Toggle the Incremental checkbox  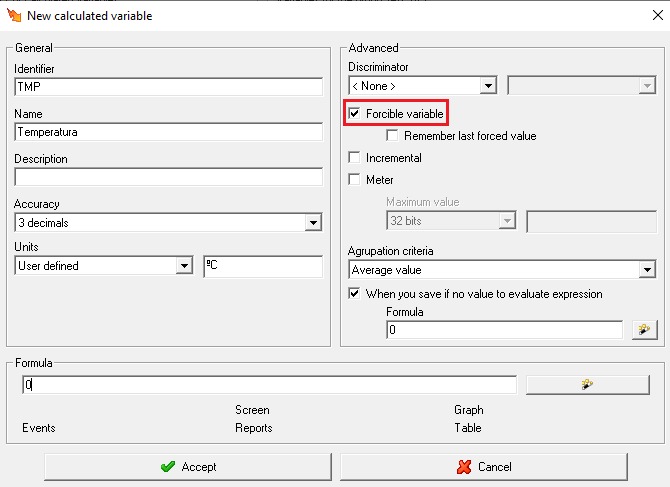point(354,158)
